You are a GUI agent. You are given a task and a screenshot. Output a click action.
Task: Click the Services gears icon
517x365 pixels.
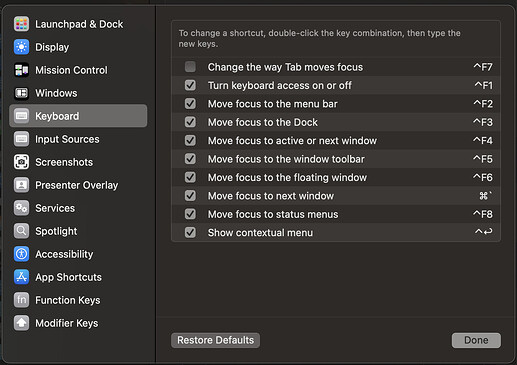coord(21,208)
